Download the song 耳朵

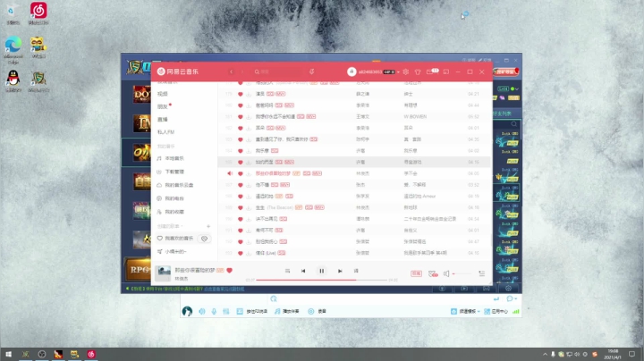[x=249, y=128]
